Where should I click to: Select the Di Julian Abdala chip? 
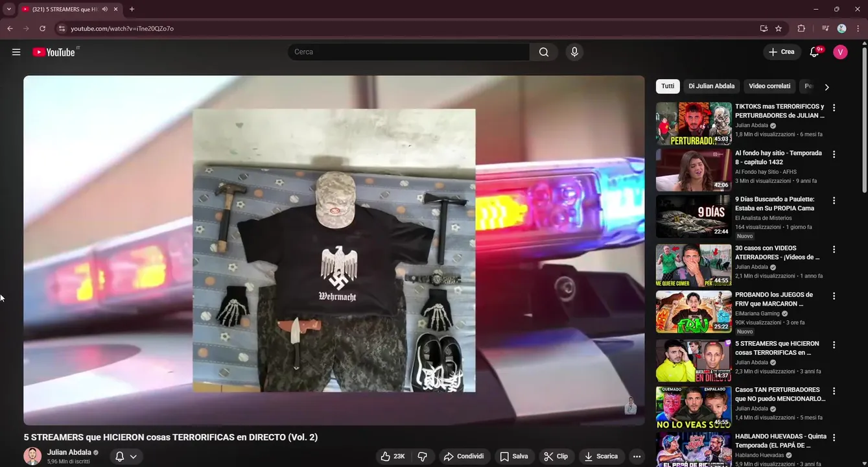point(712,86)
